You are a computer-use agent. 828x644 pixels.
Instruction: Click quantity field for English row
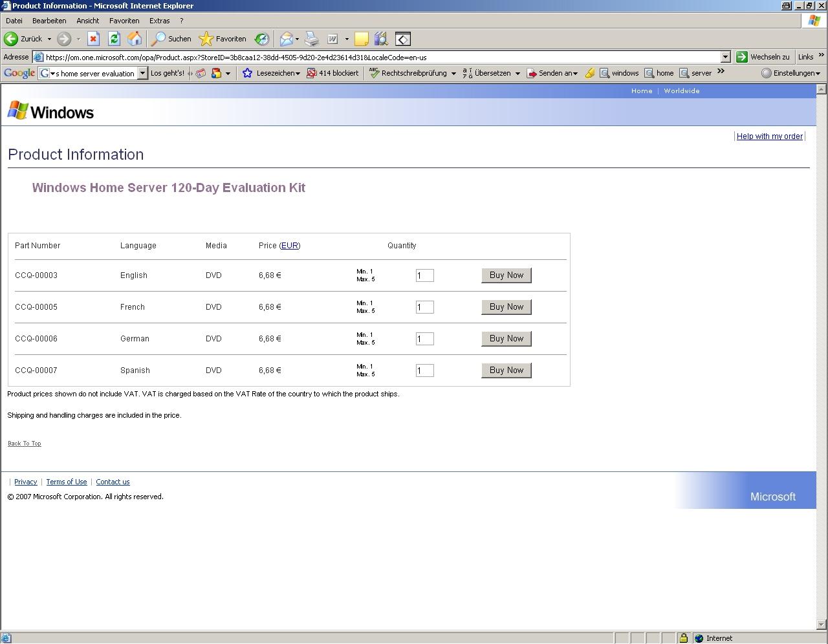point(425,275)
